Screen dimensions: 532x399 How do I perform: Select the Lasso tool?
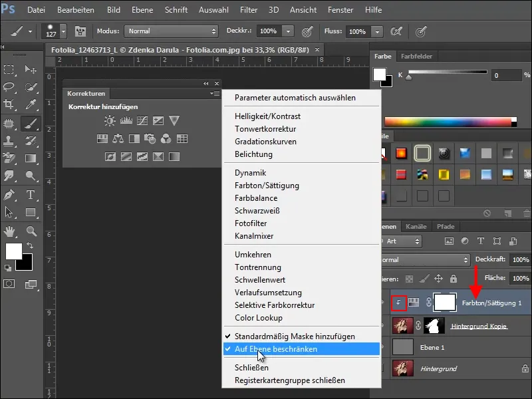click(9, 87)
